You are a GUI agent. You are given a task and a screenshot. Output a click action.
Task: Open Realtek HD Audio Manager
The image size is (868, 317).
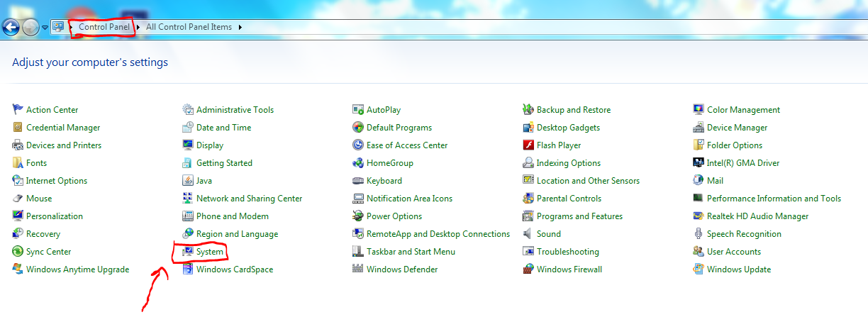pyautogui.click(x=757, y=216)
